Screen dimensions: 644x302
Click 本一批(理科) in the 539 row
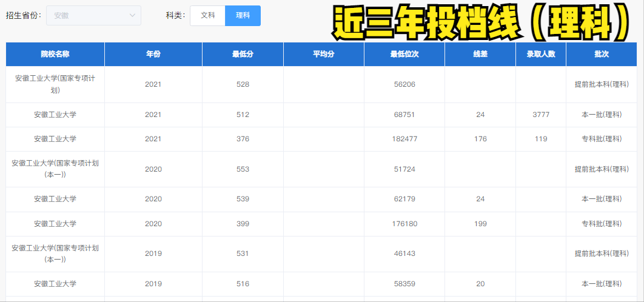click(x=602, y=199)
